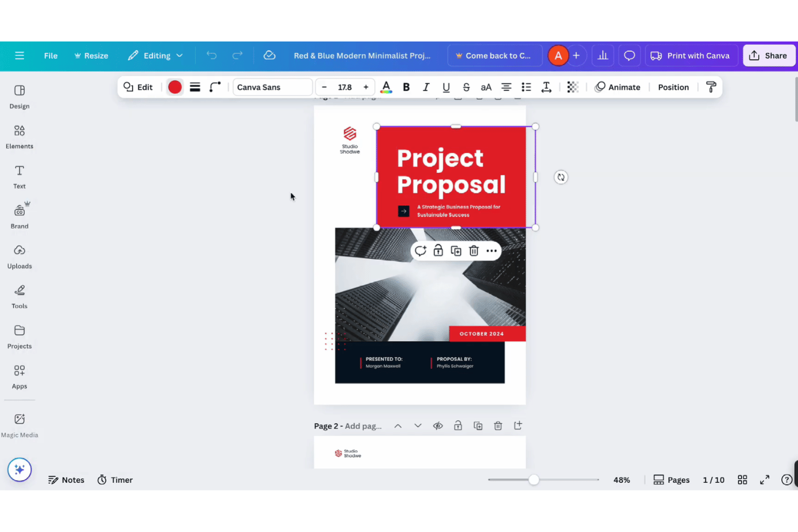
Task: Open the Elements side panel
Action: pyautogui.click(x=19, y=137)
